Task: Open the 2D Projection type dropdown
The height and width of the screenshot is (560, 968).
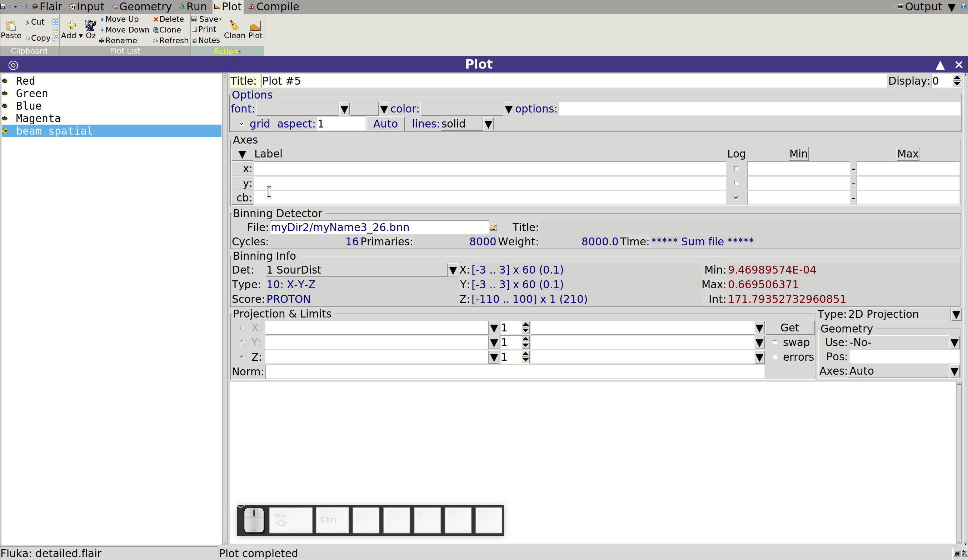Action: [956, 315]
